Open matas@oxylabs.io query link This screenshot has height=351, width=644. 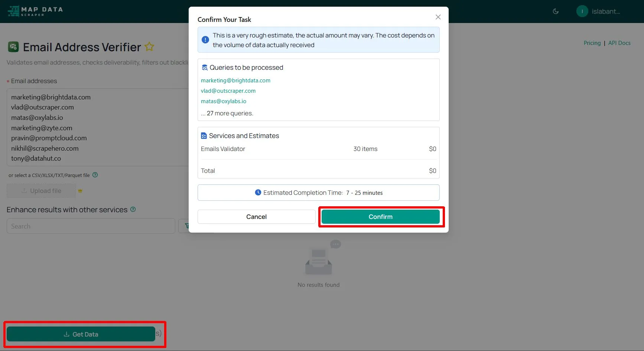224,101
